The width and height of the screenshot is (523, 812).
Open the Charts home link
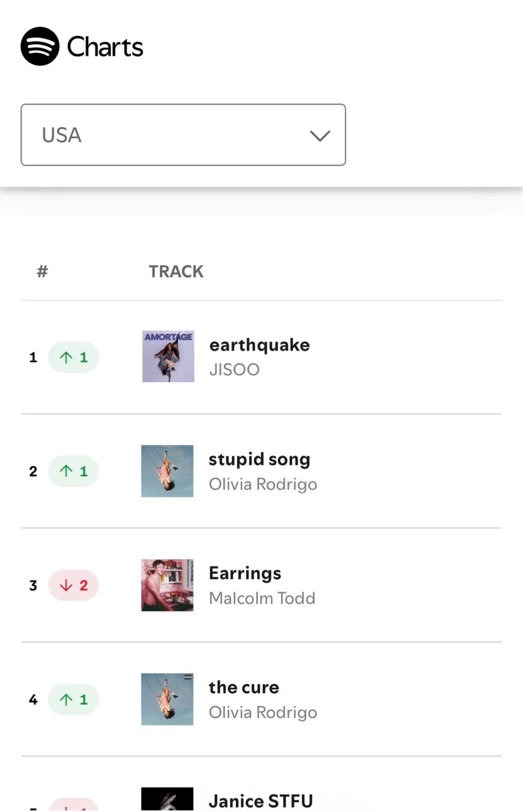click(105, 47)
